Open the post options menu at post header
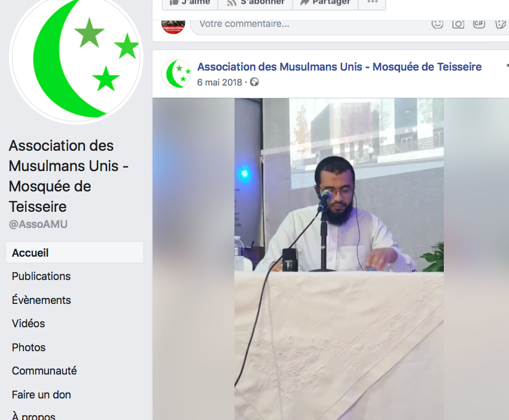This screenshot has width=509, height=420. click(x=507, y=66)
